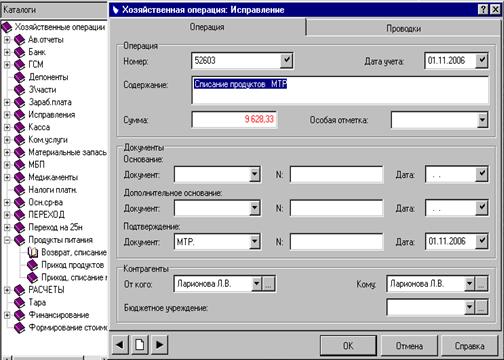Collapse the Продукты питания tree node
Image resolution: width=504 pixels, height=360 pixels.
[7, 240]
